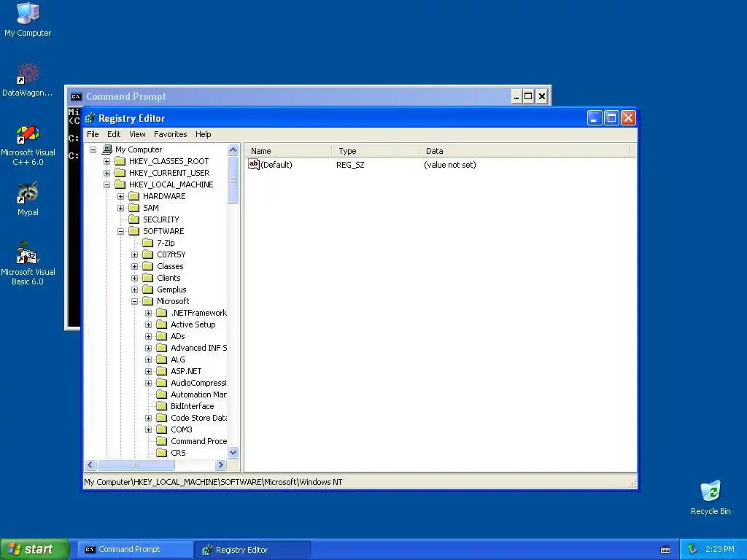This screenshot has height=560, width=747.
Task: Click the "(value not set)" data cell
Action: tap(449, 165)
